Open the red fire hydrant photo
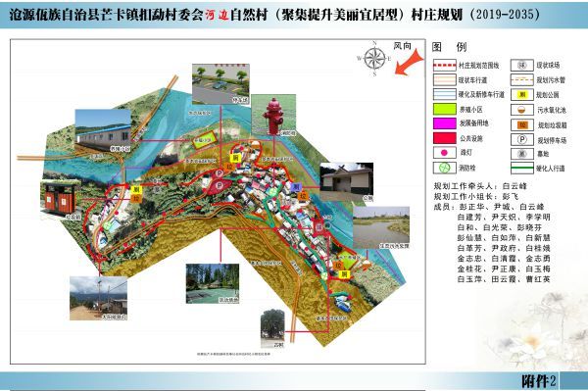The width and height of the screenshot is (588, 391). pyautogui.click(x=273, y=116)
